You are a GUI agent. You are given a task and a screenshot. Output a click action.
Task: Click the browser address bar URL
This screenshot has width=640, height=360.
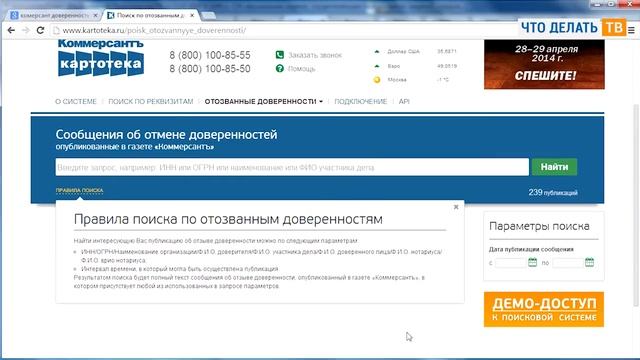tap(154, 30)
